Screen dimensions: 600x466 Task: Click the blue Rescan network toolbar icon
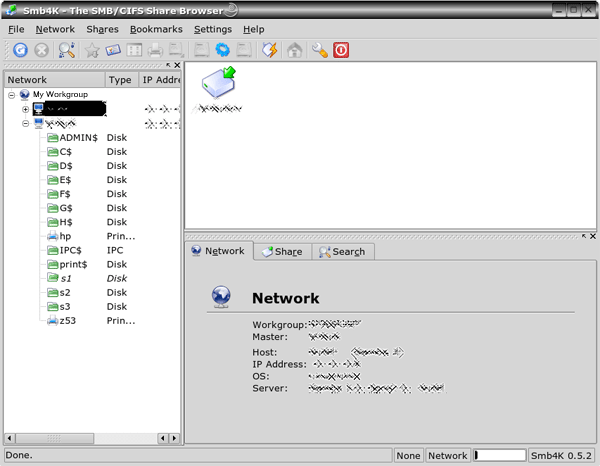pos(20,50)
